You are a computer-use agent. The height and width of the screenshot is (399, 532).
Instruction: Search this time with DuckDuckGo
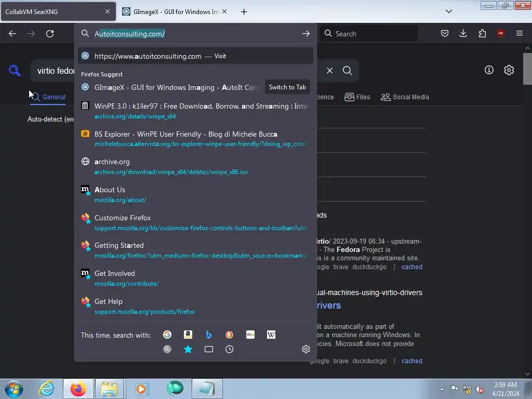click(x=229, y=335)
